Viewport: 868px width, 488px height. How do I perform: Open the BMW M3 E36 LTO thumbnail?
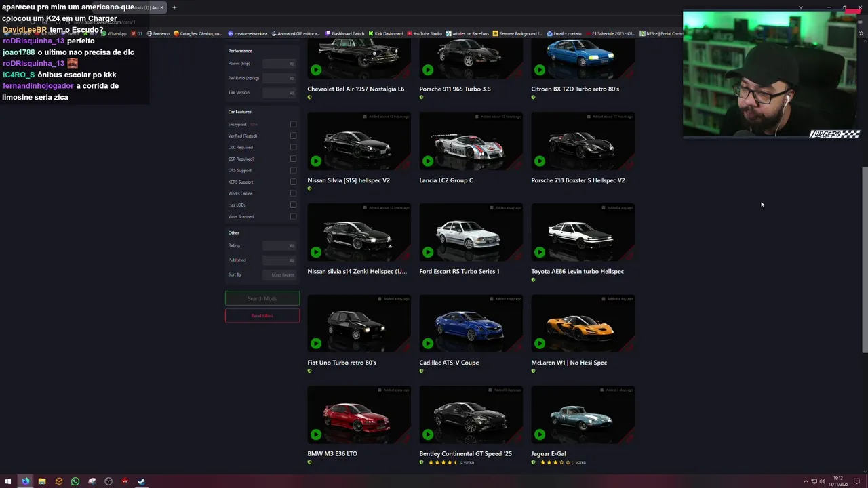(359, 415)
